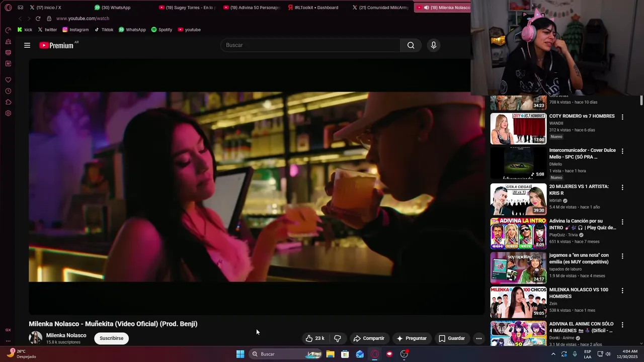
Task: Open the kick bookmark
Action: 25,30
